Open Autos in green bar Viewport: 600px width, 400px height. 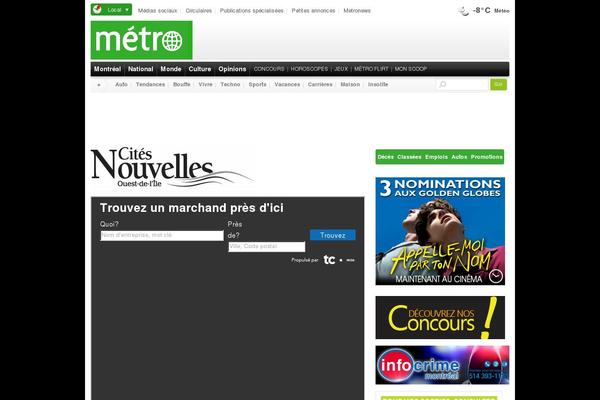pos(459,157)
